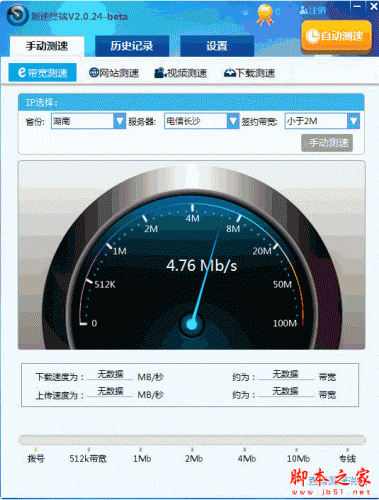Click the 4.76 Mb/s gauge reading
Image resolution: width=379 pixels, height=500 pixels.
[x=202, y=266]
